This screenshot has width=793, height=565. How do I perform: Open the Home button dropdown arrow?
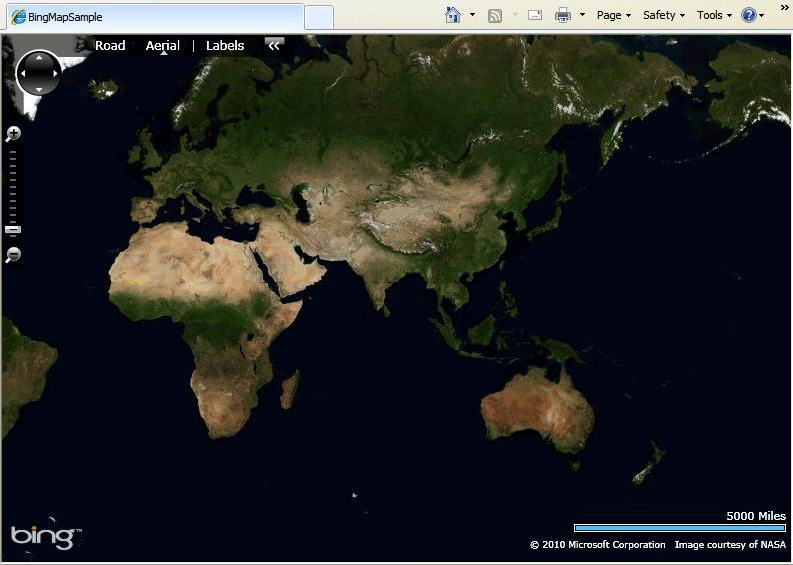(x=472, y=15)
